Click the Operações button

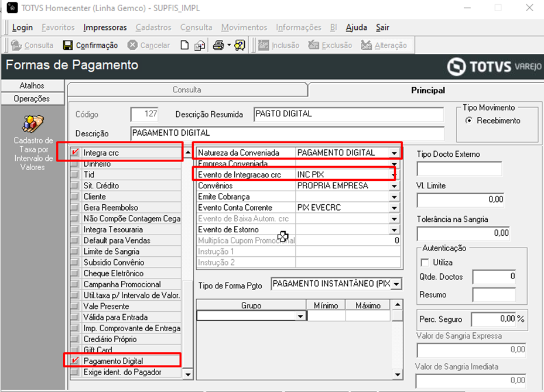click(x=32, y=98)
